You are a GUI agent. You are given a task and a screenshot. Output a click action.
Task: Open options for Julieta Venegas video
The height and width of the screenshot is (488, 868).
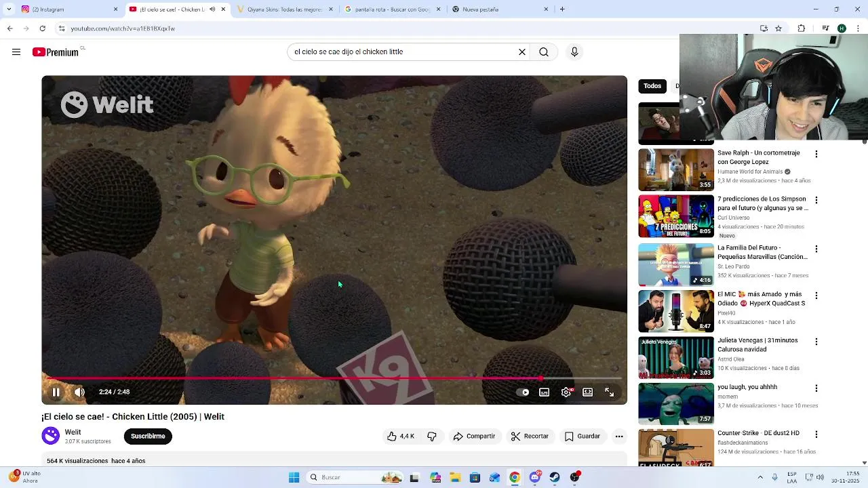(816, 342)
